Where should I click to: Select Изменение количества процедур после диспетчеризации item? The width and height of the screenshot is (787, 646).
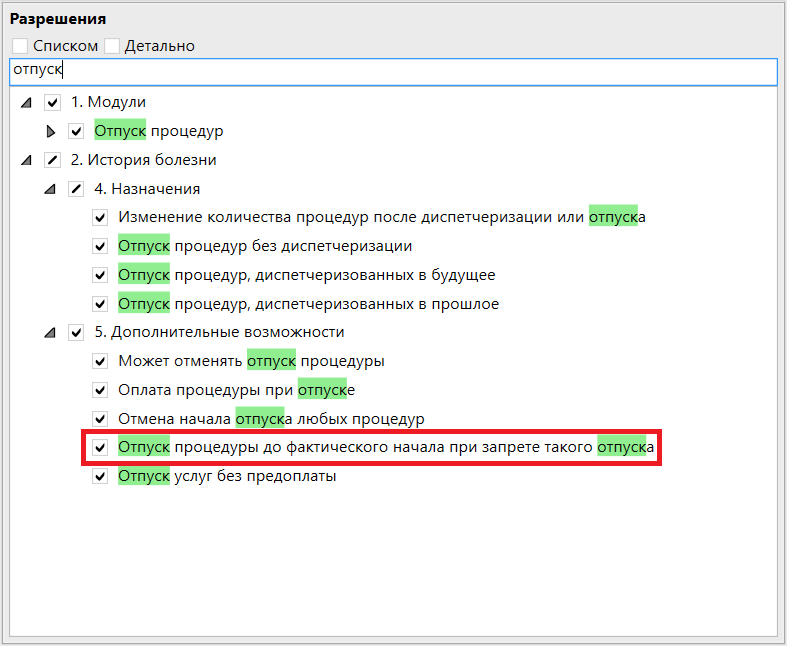380,217
